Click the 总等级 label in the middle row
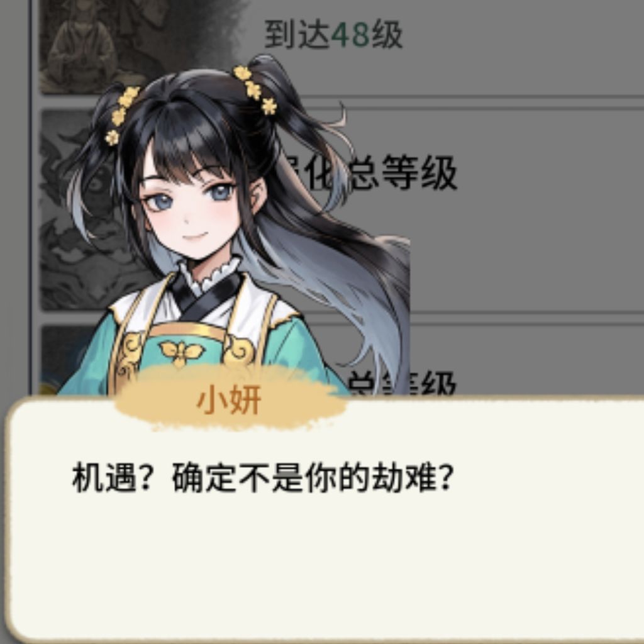 pos(404,174)
